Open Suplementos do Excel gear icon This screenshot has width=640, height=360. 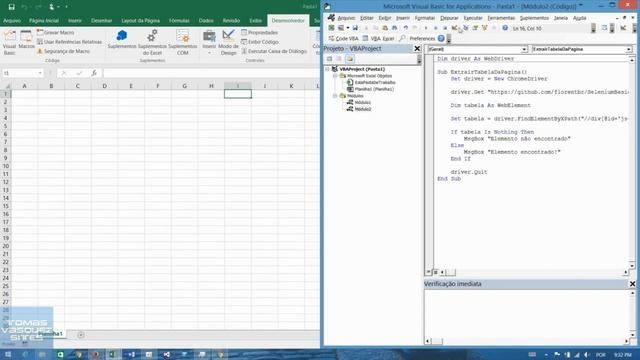[152, 42]
